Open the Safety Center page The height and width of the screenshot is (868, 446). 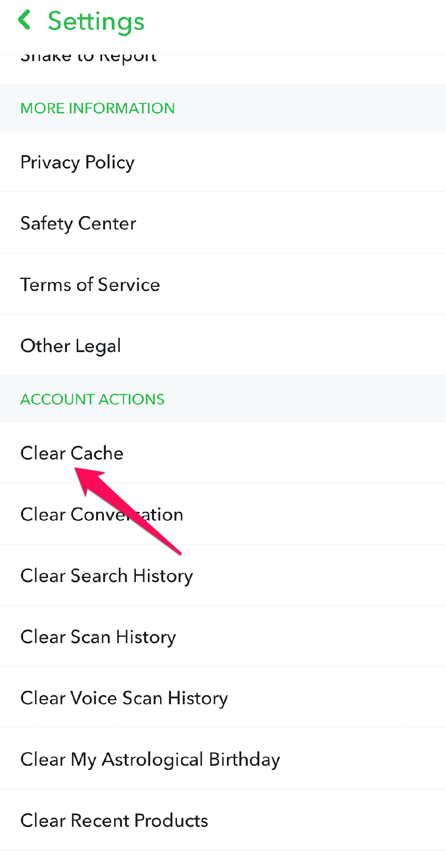[79, 223]
